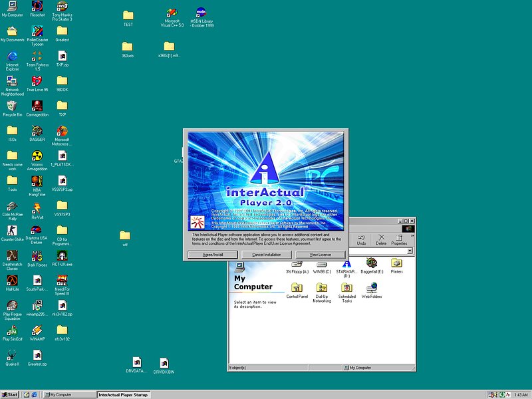532x399 pixels.
Task: Open the Windows Start menu
Action: (x=10, y=394)
